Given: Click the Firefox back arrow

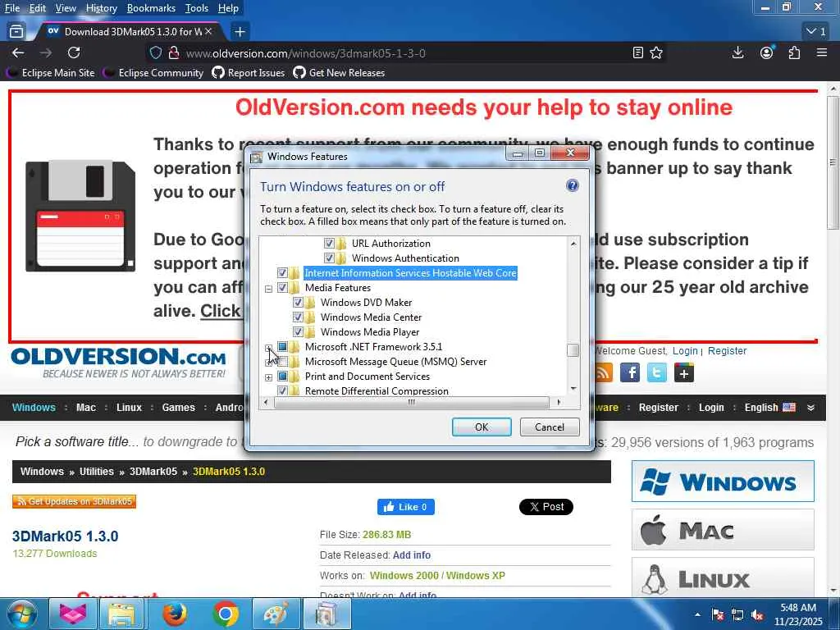Looking at the screenshot, I should [18, 52].
